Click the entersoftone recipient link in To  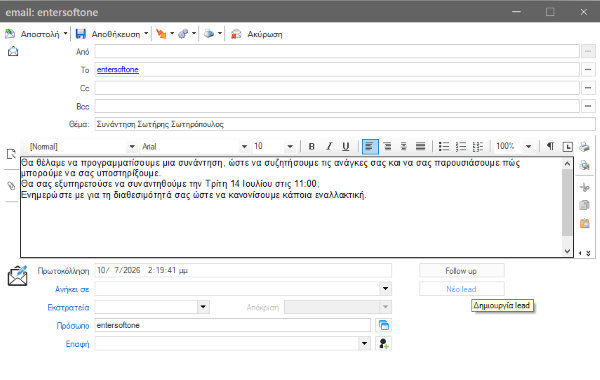click(118, 69)
